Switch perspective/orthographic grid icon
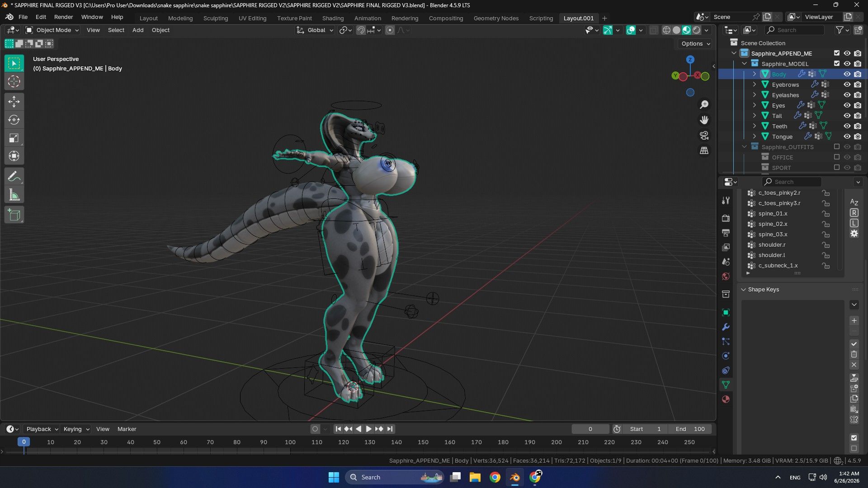 [704, 150]
